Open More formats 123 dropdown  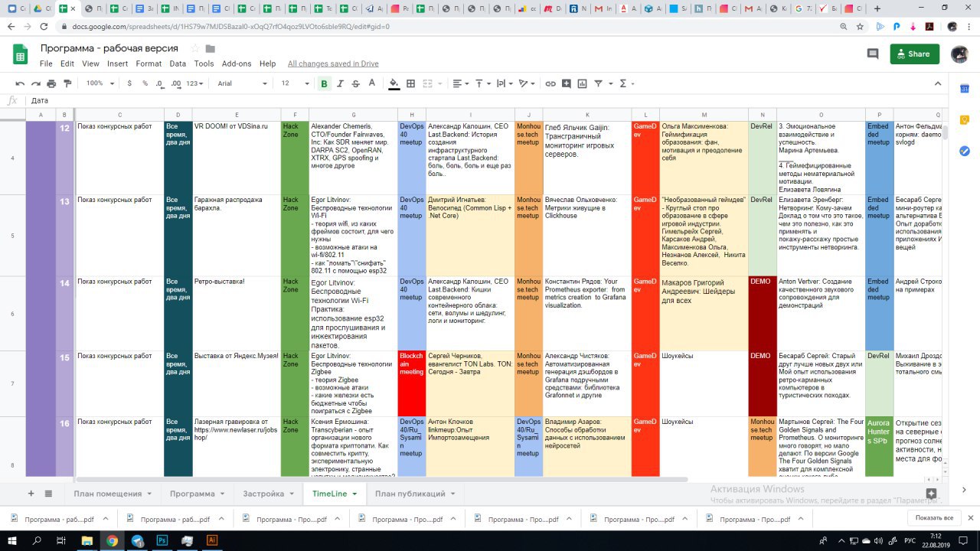tap(196, 83)
